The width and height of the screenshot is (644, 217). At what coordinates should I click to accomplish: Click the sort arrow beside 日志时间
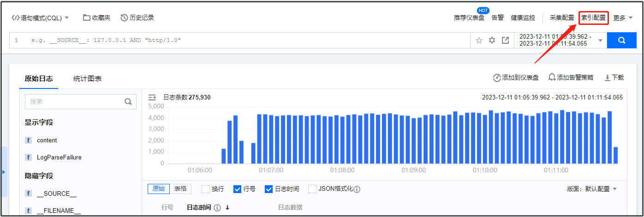pyautogui.click(x=227, y=208)
